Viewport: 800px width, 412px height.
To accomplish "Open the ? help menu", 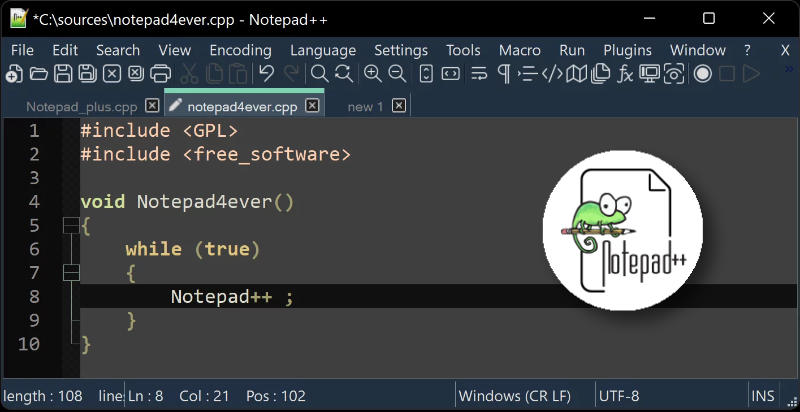I will pyautogui.click(x=747, y=50).
